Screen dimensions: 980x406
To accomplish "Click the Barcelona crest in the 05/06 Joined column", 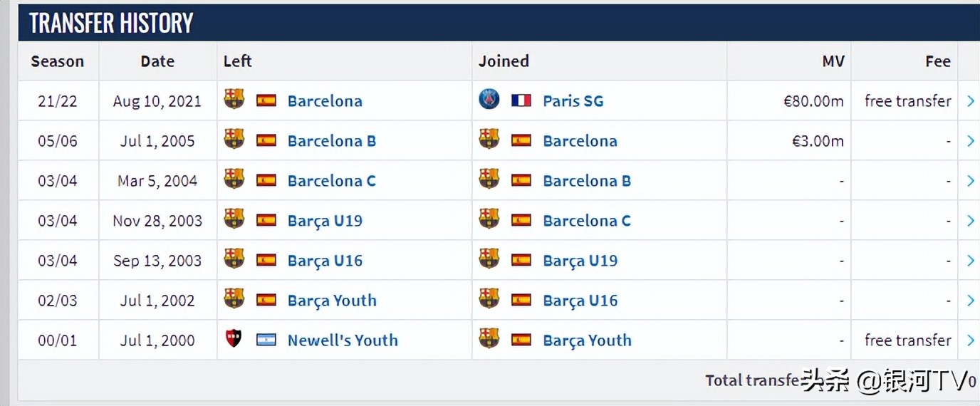I will coord(489,140).
